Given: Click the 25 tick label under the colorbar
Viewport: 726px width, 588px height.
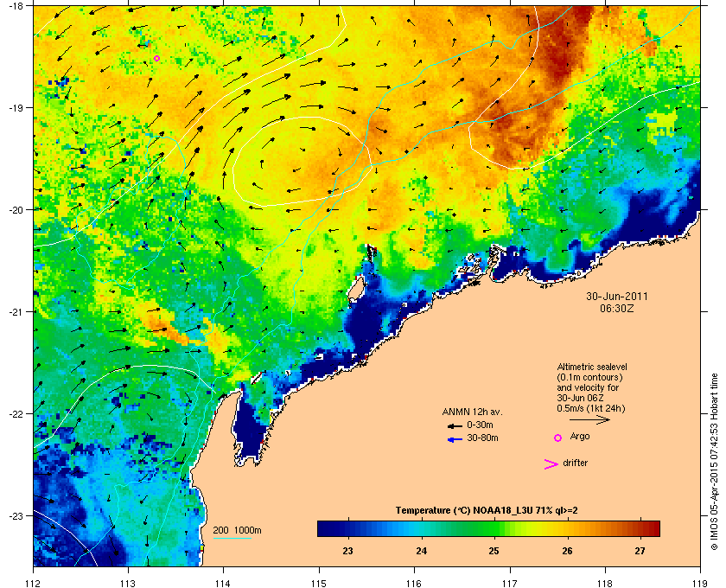Looking at the screenshot, I should coord(494,551).
